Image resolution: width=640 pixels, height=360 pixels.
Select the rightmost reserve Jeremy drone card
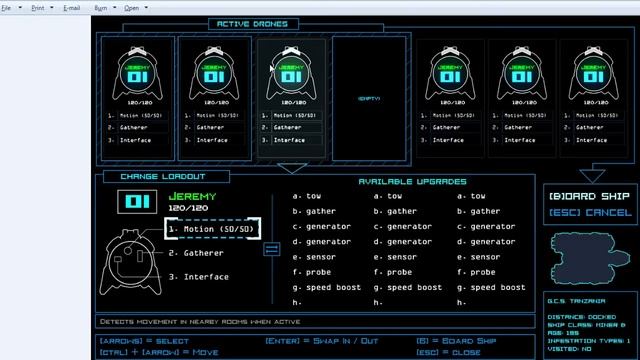tap(593, 98)
